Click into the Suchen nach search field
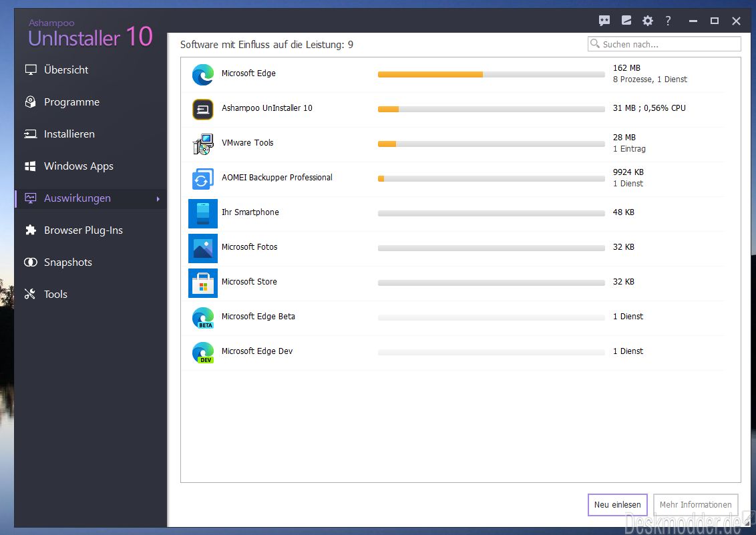Screen dimensions: 756x535 665,44
